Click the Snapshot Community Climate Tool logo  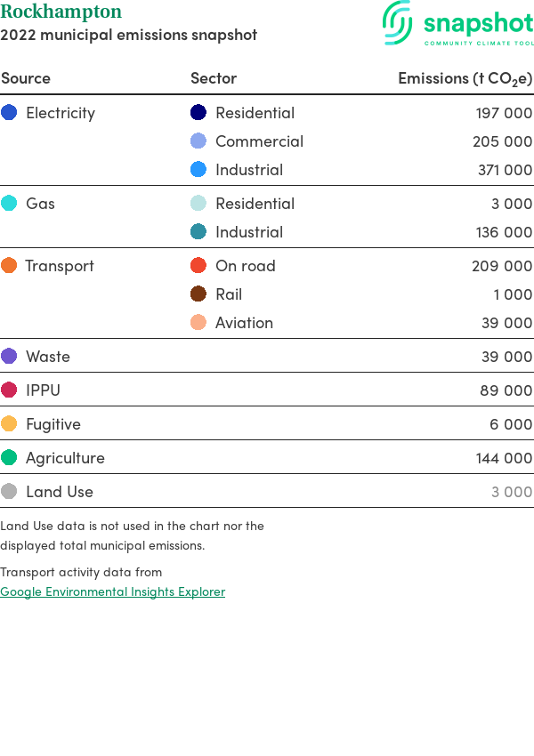coord(458,23)
